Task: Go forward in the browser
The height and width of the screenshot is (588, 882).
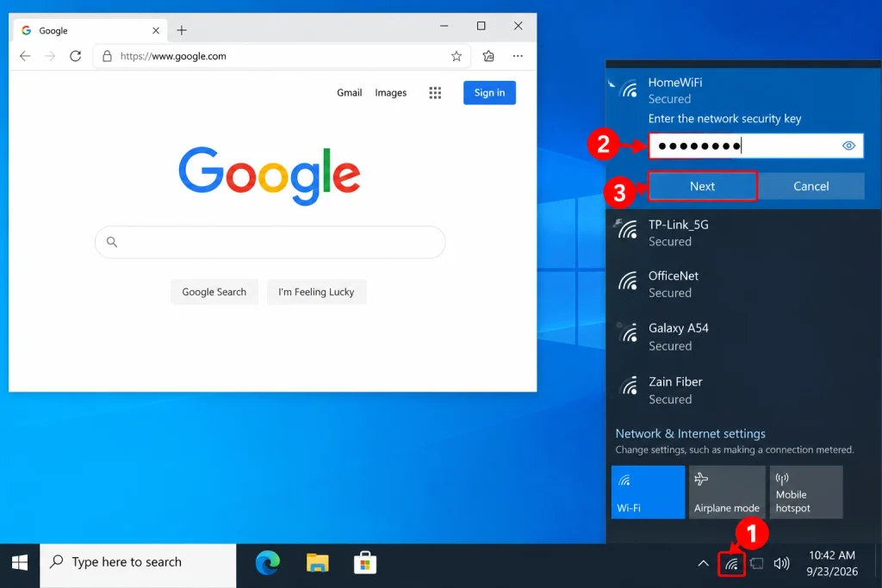Action: pos(50,56)
